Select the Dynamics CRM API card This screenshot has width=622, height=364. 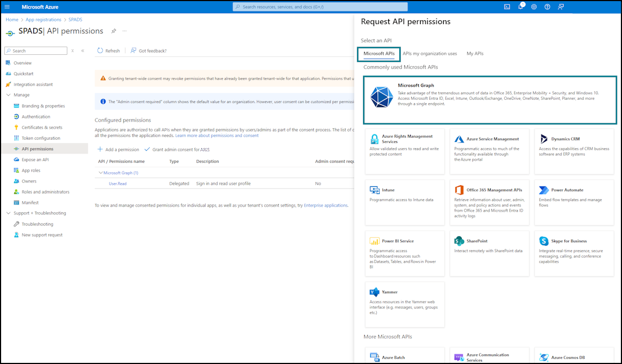pyautogui.click(x=574, y=151)
